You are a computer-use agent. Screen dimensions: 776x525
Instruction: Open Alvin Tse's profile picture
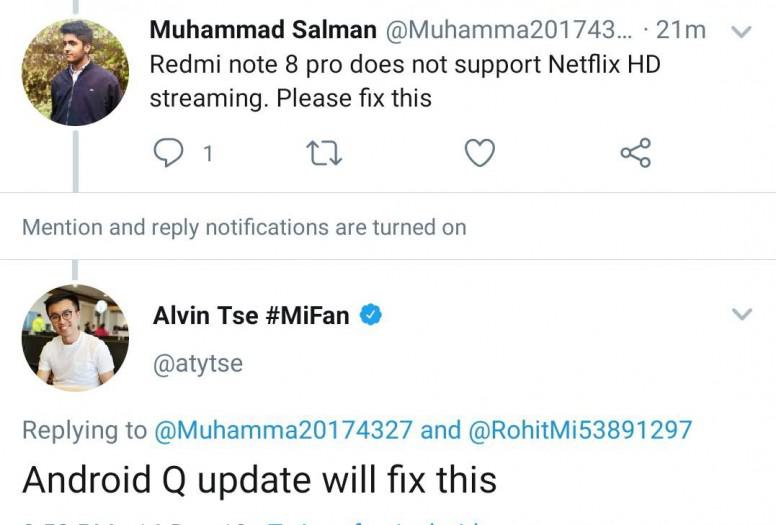point(75,337)
